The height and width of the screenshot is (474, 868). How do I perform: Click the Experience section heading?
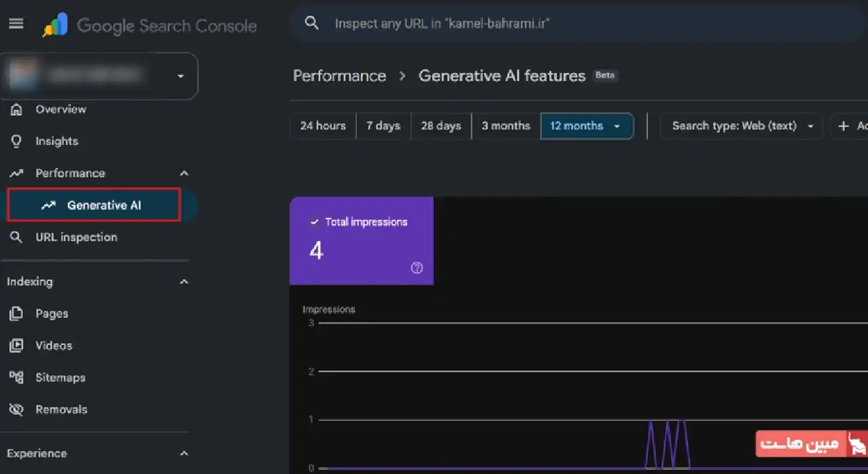37,453
